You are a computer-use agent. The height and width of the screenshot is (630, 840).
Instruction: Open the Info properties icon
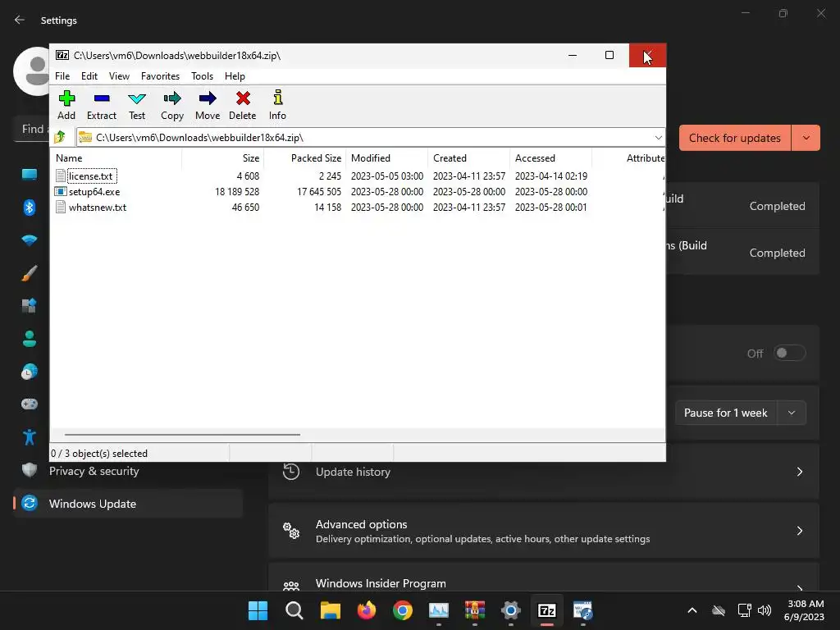(277, 98)
